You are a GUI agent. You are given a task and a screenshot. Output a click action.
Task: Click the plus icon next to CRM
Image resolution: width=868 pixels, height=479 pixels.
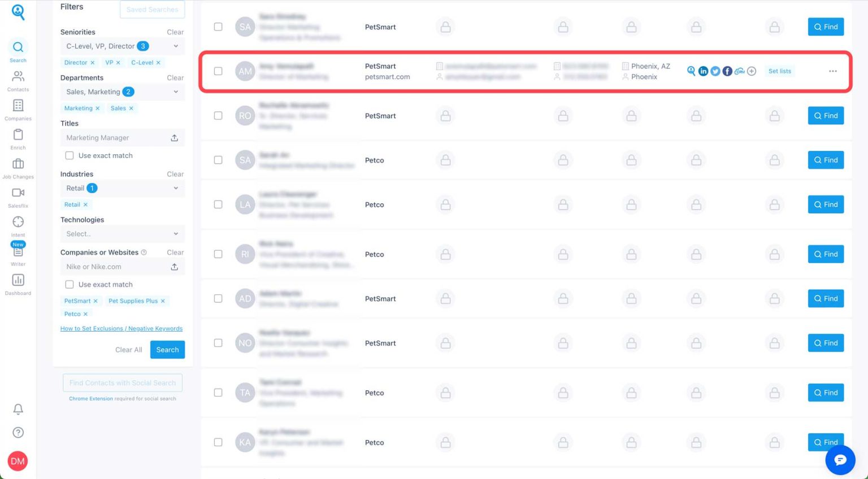(x=752, y=71)
